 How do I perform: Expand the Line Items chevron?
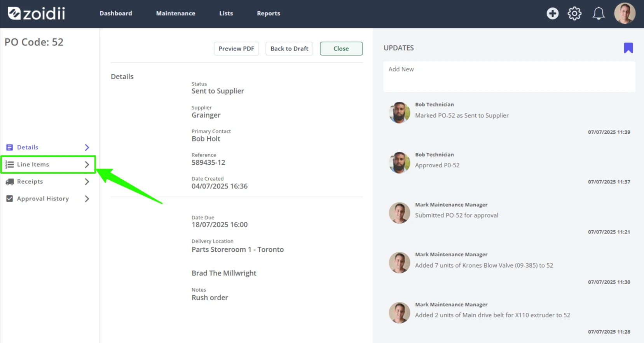(x=87, y=164)
